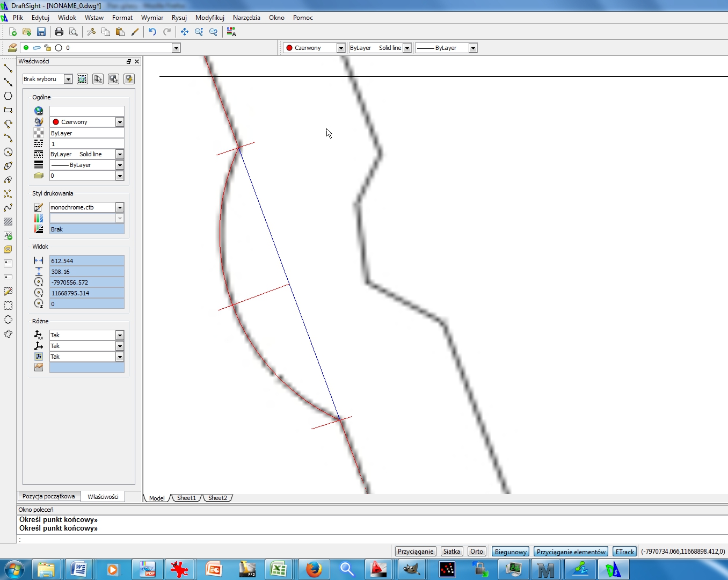
Task: Switch to the Sheet1 tab
Action: pyautogui.click(x=186, y=498)
